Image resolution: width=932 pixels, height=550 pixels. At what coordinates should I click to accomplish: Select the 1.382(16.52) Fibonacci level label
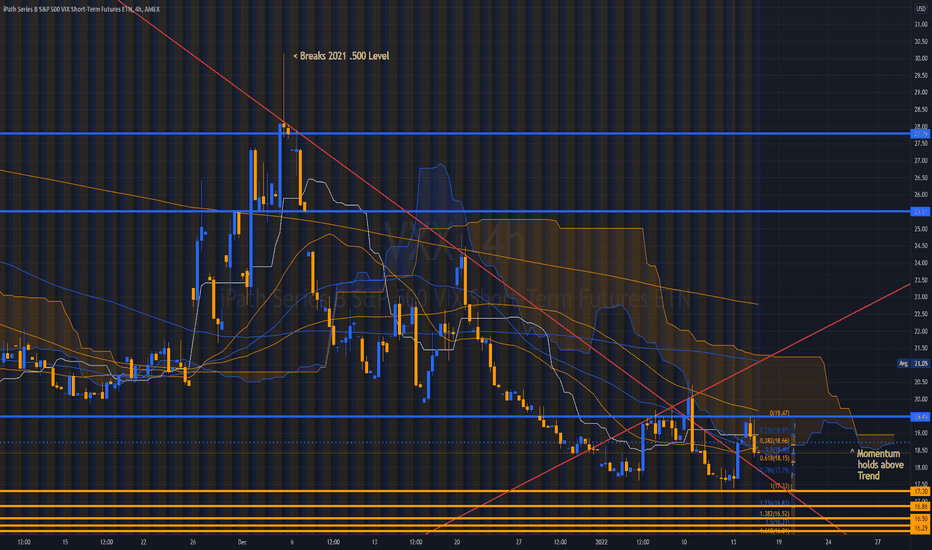pos(774,514)
